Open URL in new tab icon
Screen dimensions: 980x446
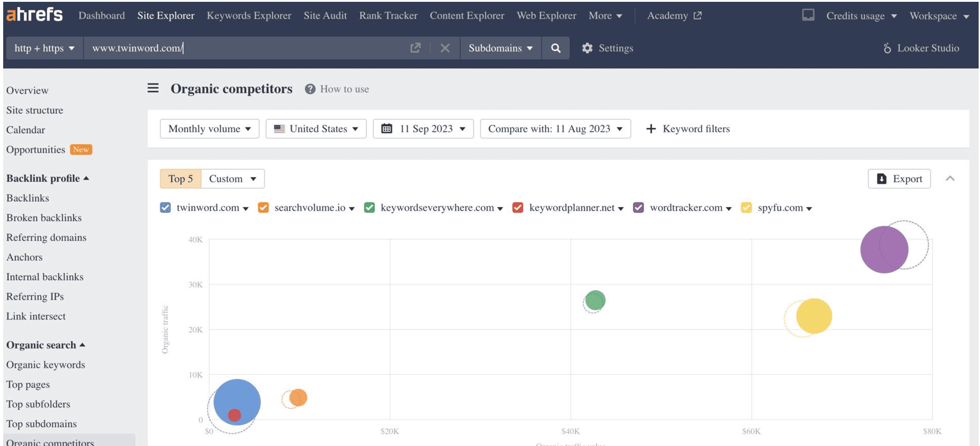[x=415, y=48]
